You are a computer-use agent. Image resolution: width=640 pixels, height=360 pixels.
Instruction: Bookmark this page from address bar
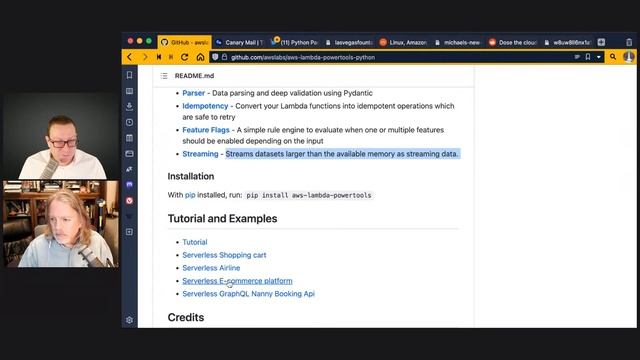point(588,57)
